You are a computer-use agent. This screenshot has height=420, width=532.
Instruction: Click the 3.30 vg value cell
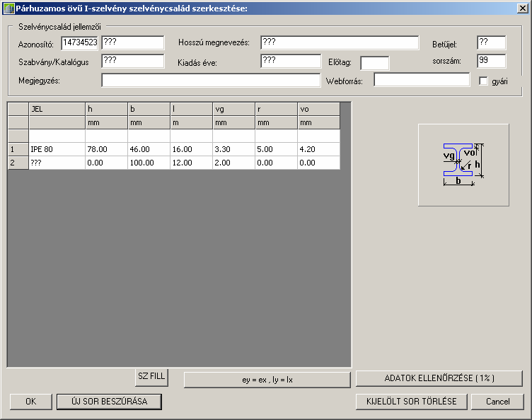click(233, 149)
